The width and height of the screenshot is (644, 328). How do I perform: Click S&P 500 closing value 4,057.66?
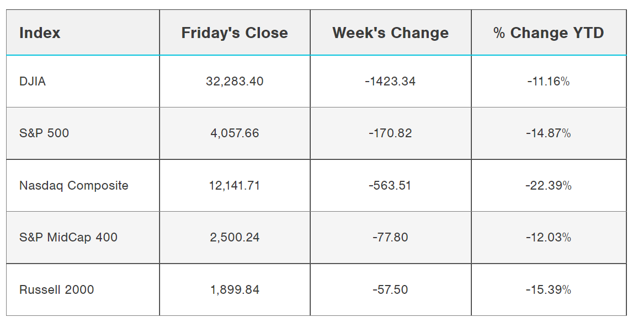pyautogui.click(x=235, y=133)
